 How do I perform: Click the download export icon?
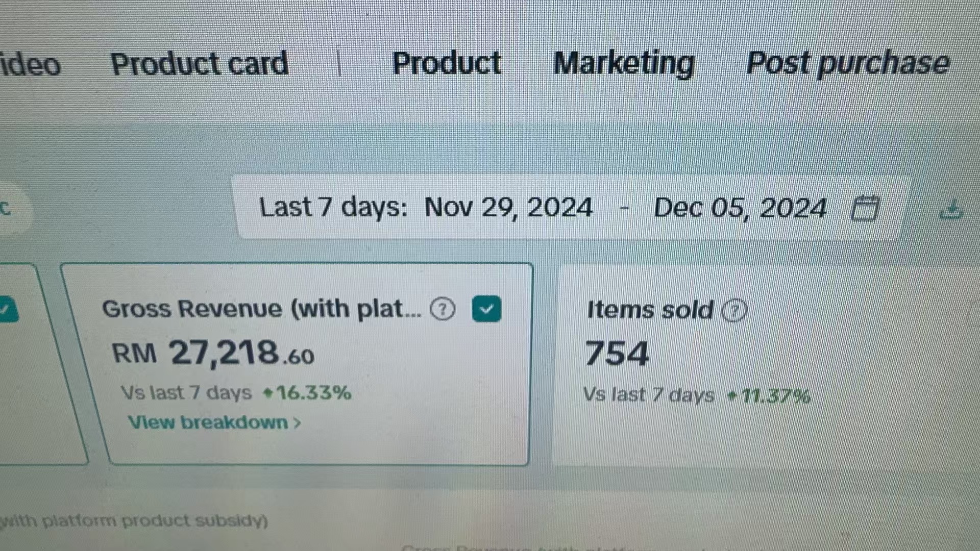tap(951, 209)
